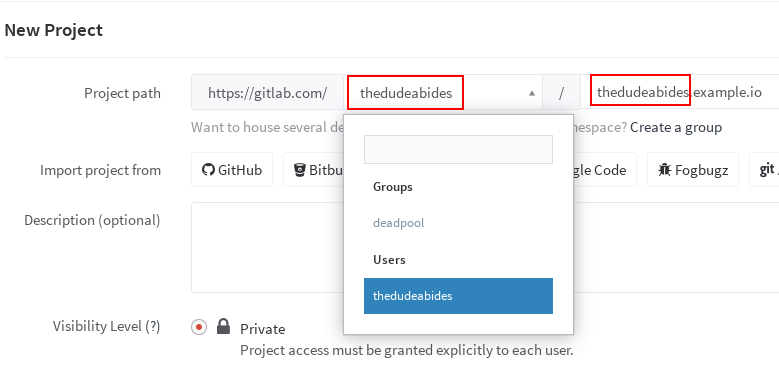The height and width of the screenshot is (373, 779).
Task: Click the git logo import button
Action: point(764,170)
